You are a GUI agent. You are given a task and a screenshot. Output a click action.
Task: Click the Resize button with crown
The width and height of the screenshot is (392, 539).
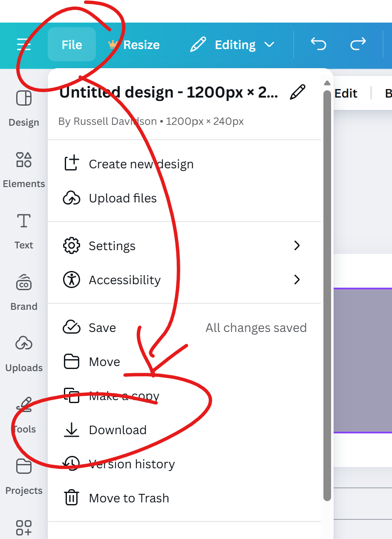coord(134,45)
